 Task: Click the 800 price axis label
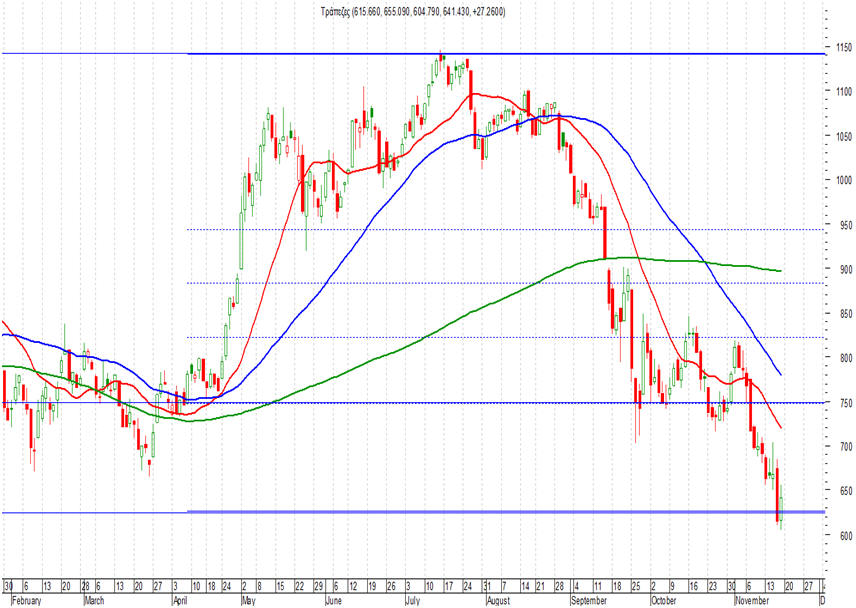(x=846, y=358)
